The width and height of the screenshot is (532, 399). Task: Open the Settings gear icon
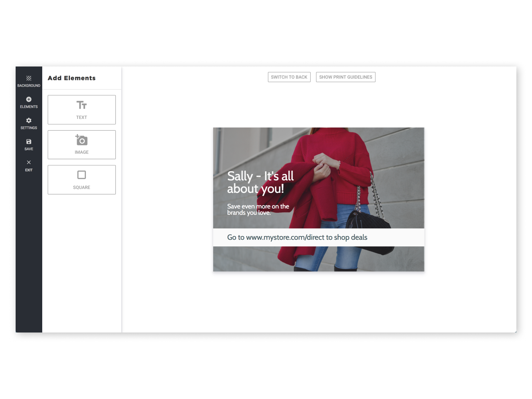[x=29, y=120]
